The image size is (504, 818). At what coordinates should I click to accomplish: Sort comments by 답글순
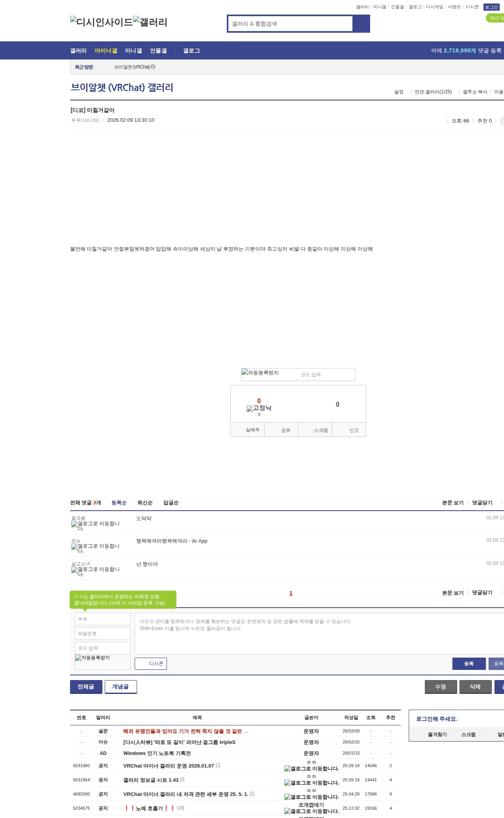click(171, 503)
